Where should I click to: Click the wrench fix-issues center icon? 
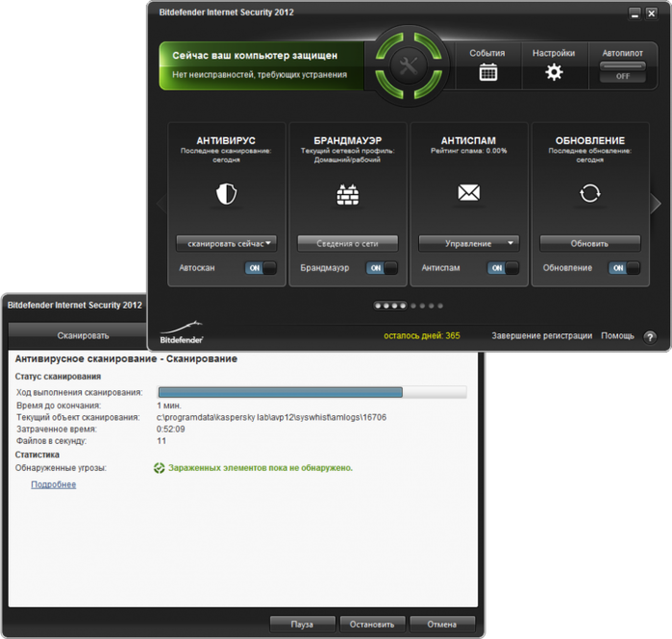click(x=409, y=65)
